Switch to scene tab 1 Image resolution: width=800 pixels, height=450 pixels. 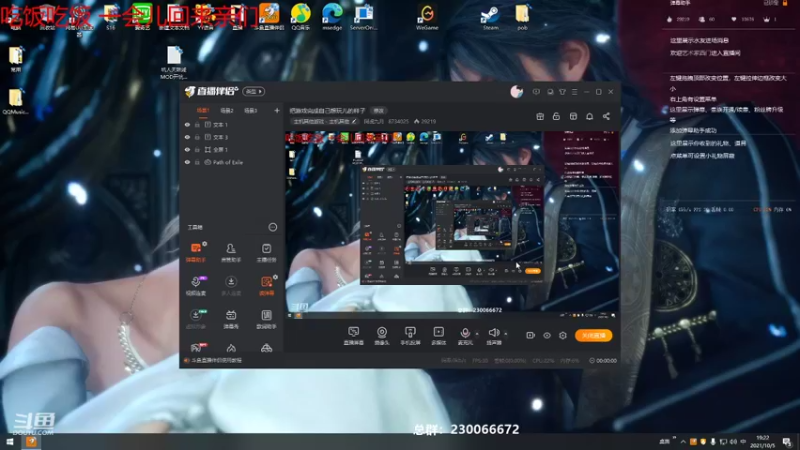point(203,110)
